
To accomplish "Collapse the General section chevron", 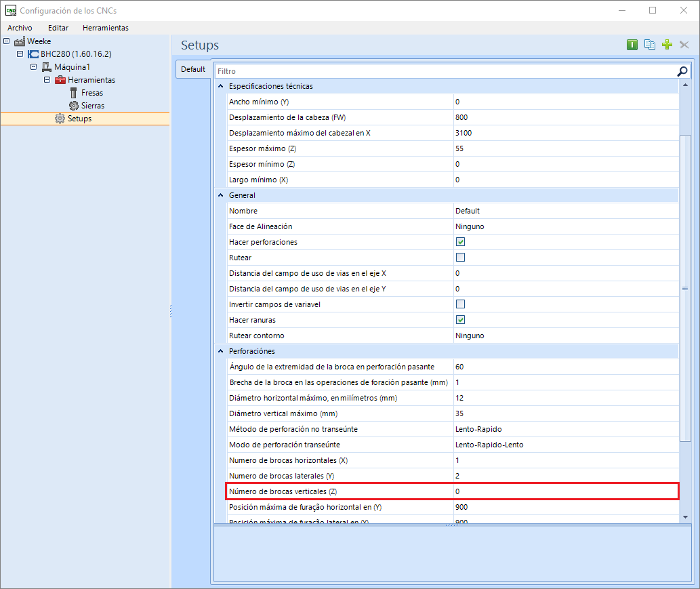I will (220, 195).
